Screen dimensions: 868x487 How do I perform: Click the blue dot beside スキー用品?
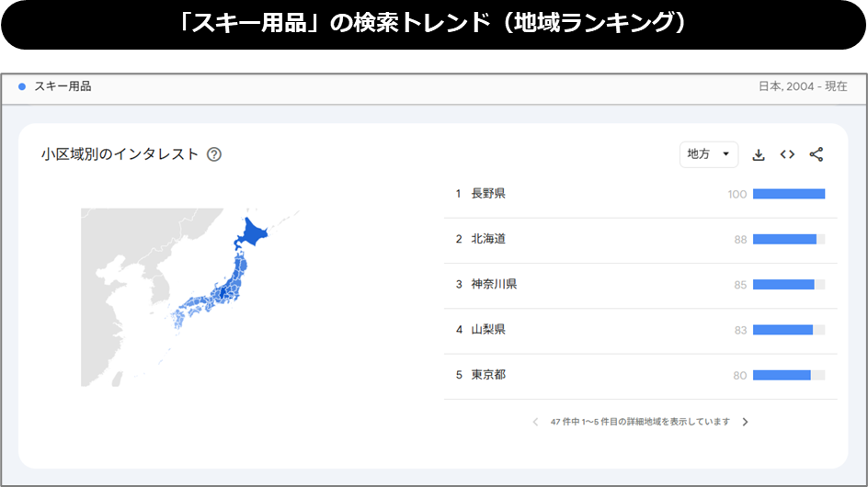tap(22, 86)
